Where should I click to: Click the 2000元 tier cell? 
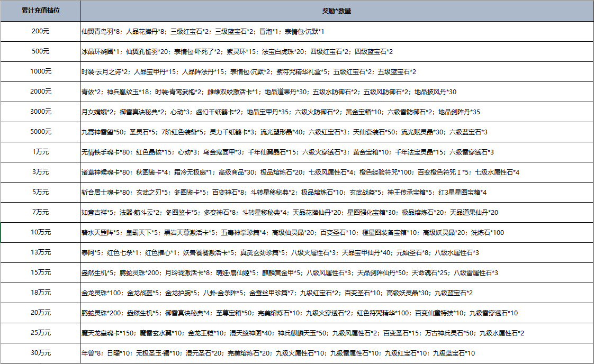pyautogui.click(x=40, y=92)
